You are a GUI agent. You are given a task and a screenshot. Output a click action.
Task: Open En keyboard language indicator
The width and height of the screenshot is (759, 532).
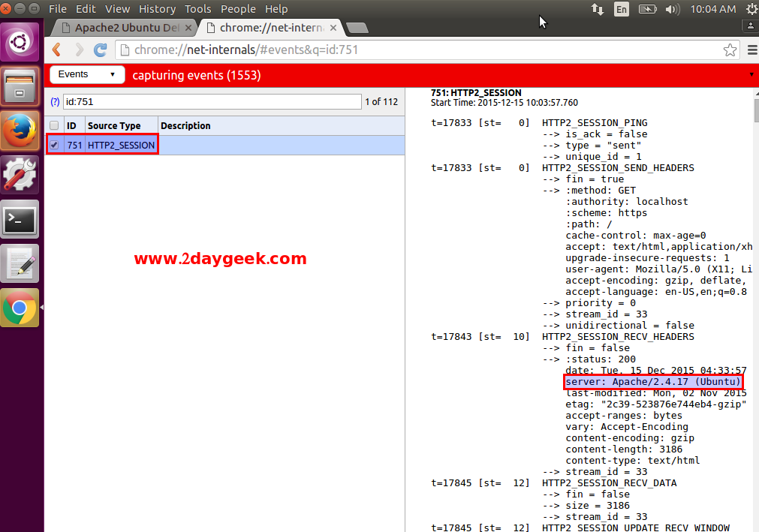[x=622, y=9]
